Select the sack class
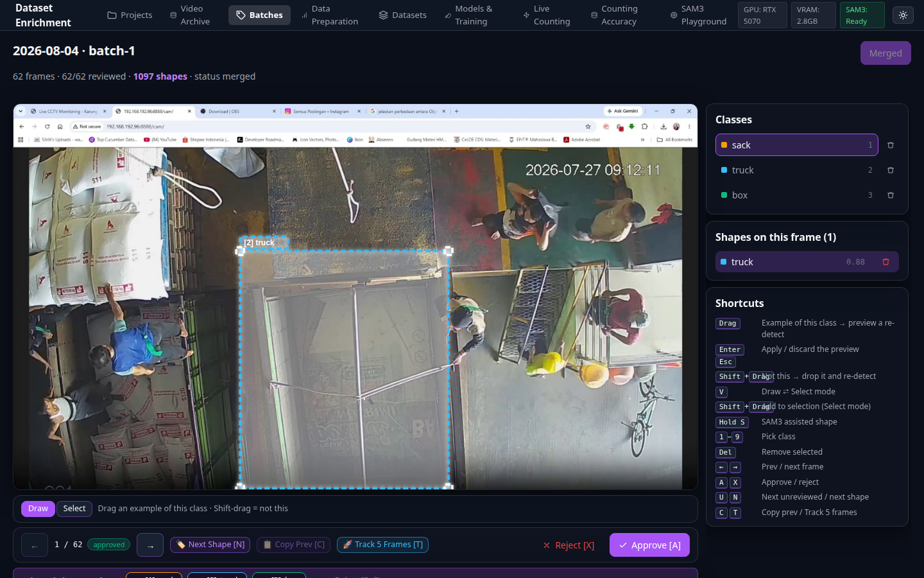This screenshot has height=578, width=924. pyautogui.click(x=796, y=145)
